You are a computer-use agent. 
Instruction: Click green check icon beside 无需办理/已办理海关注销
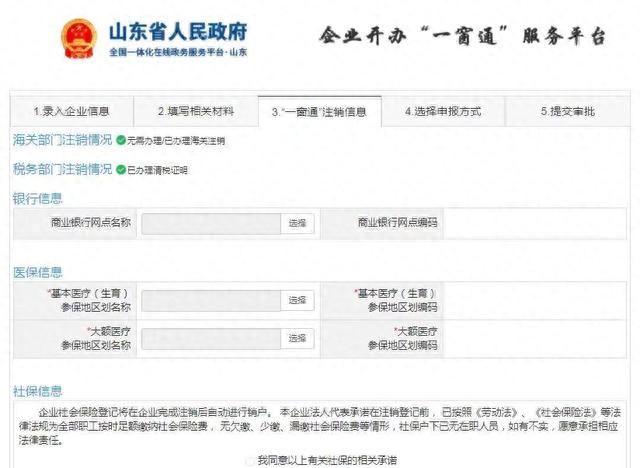[x=120, y=140]
